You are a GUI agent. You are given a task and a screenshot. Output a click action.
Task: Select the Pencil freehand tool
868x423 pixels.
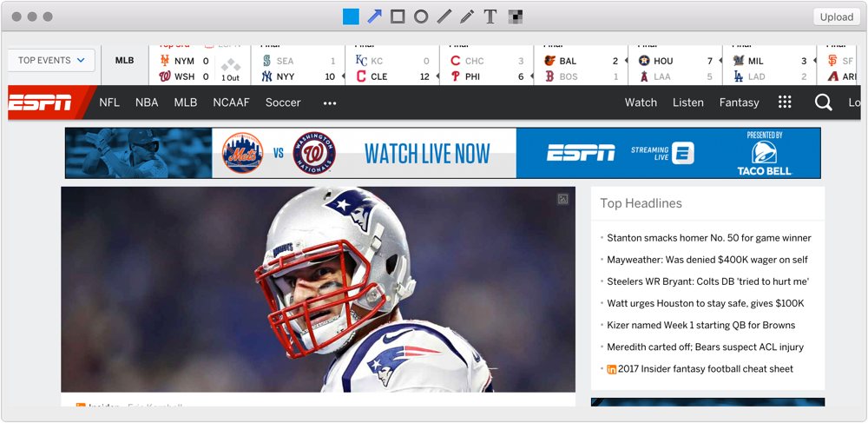(467, 17)
